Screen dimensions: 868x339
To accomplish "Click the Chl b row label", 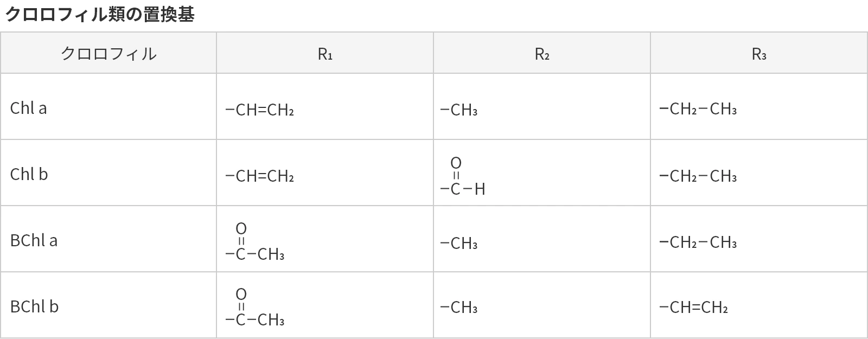I will [x=29, y=174].
